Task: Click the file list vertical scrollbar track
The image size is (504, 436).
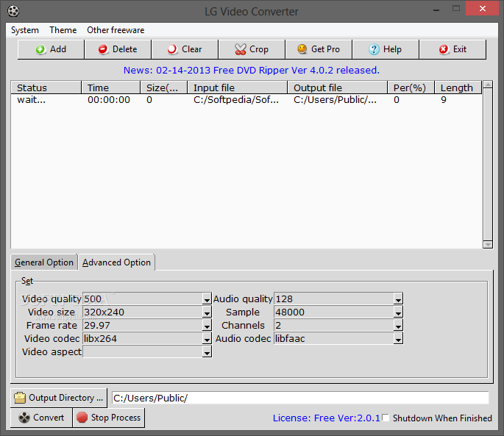Action: click(x=488, y=165)
